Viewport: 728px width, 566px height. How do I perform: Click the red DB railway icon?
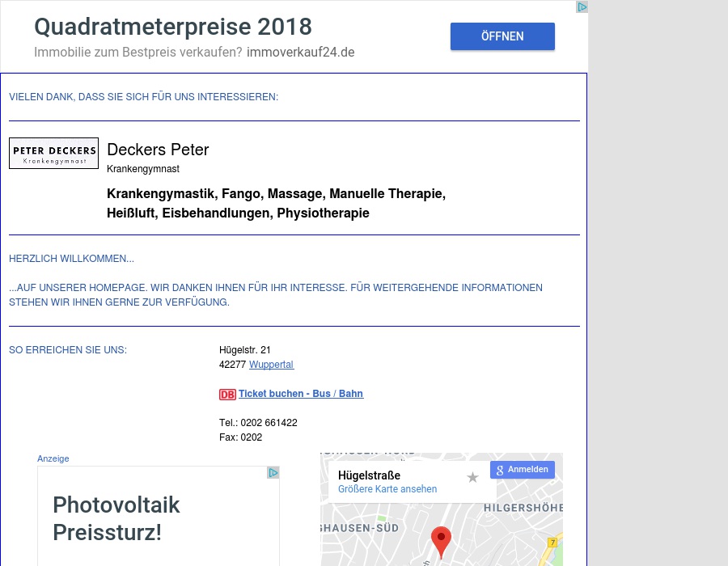227,395
